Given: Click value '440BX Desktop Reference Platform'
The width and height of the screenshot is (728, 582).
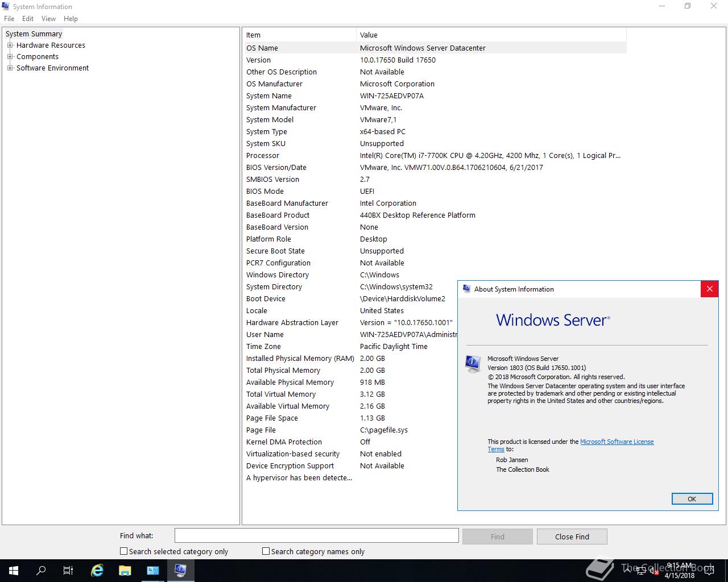Looking at the screenshot, I should (417, 215).
